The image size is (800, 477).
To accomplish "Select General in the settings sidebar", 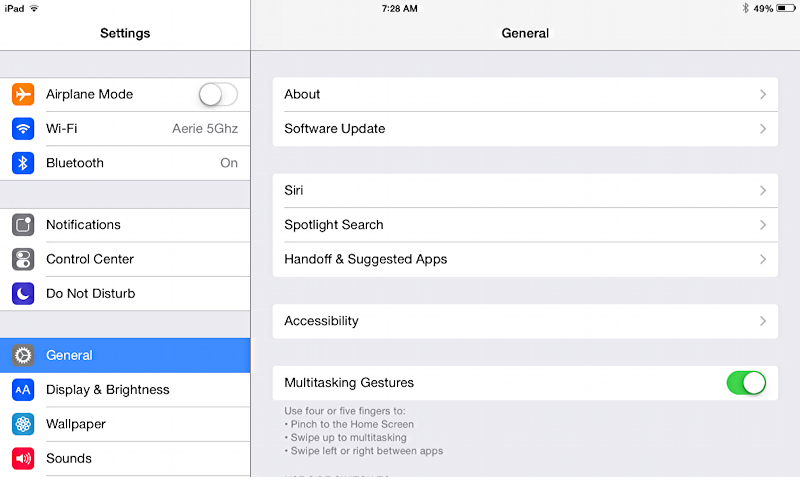I will point(125,356).
